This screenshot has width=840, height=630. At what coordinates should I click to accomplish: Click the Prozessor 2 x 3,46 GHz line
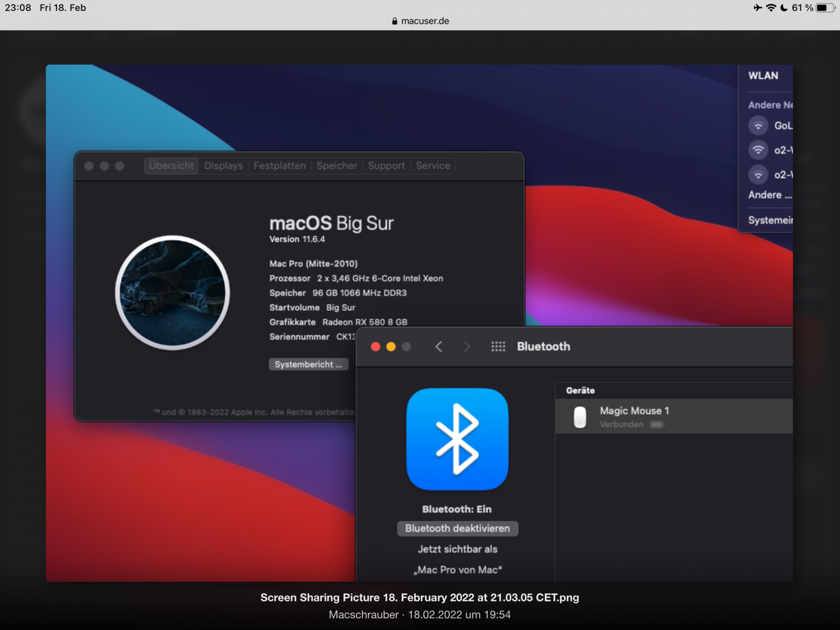[356, 278]
